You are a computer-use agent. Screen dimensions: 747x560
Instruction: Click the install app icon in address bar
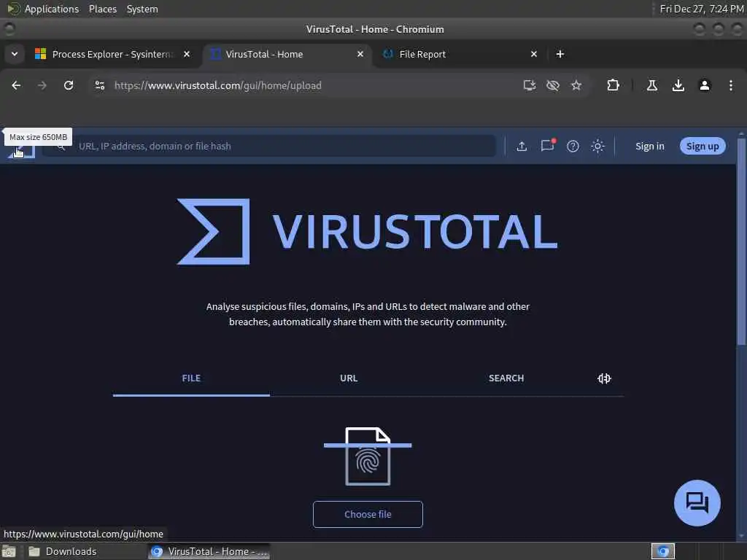click(x=530, y=85)
